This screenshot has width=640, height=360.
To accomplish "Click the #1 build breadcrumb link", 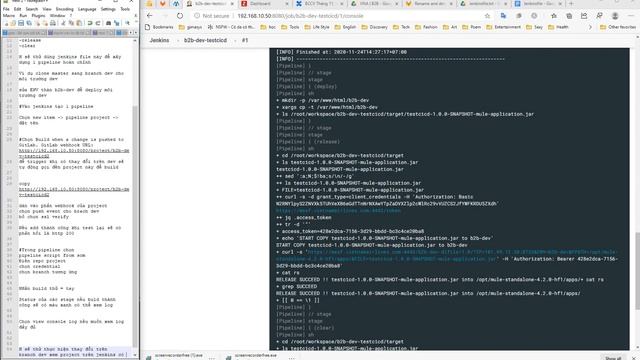I will pos(245,40).
